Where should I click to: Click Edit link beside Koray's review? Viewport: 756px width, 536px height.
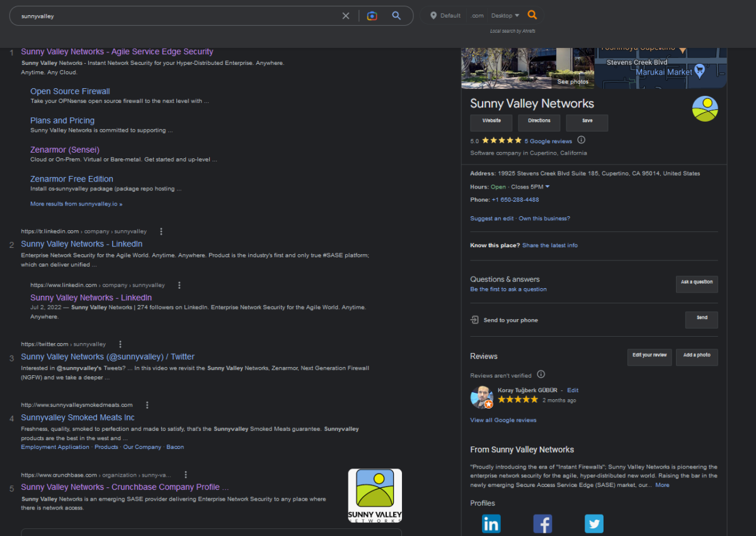573,390
